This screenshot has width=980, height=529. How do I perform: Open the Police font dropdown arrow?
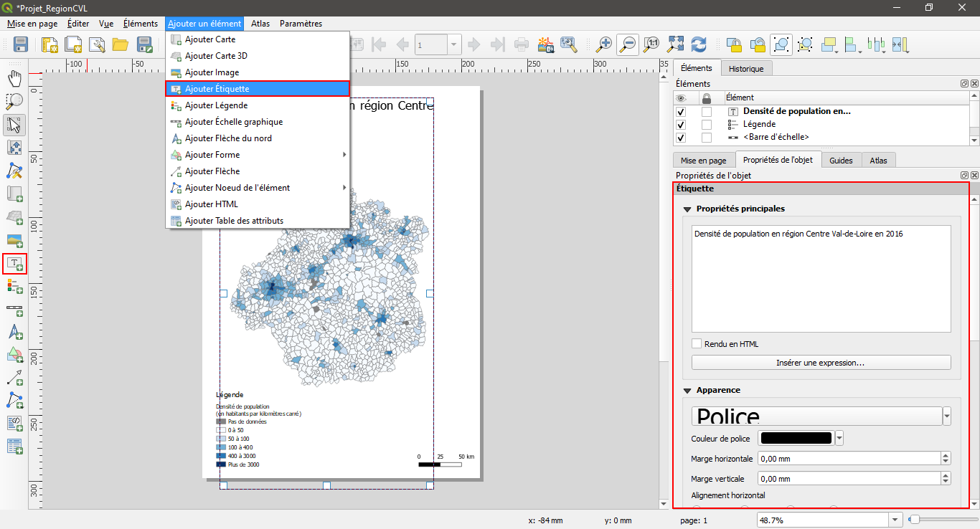coord(947,416)
